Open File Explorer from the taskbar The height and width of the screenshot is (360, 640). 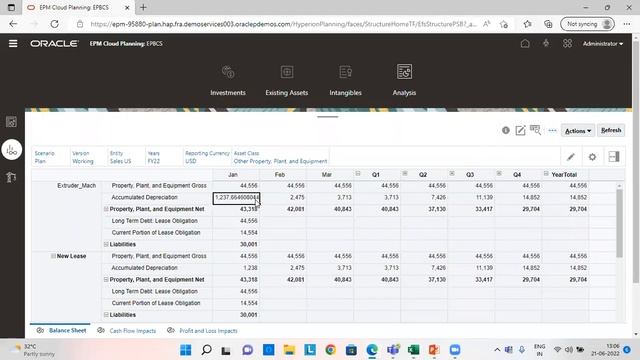(289, 350)
